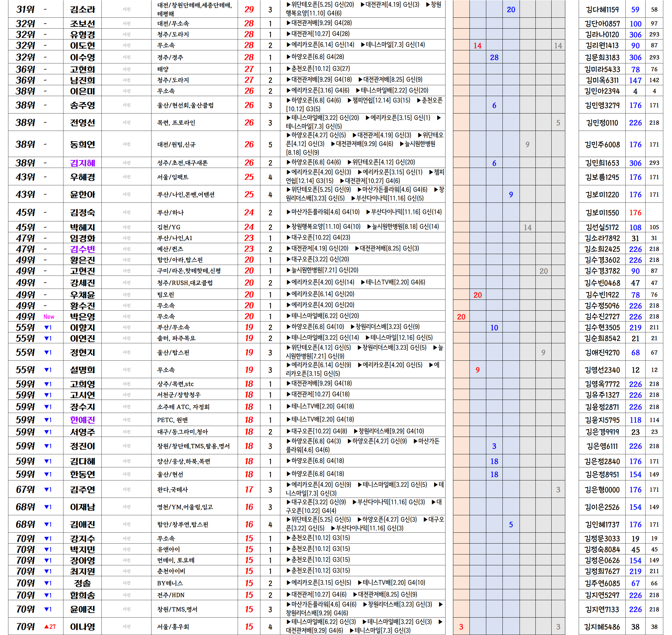The image size is (672, 635).
Task: Click the blue ▼1 arrow beside 이향지
Action: pyautogui.click(x=48, y=327)
